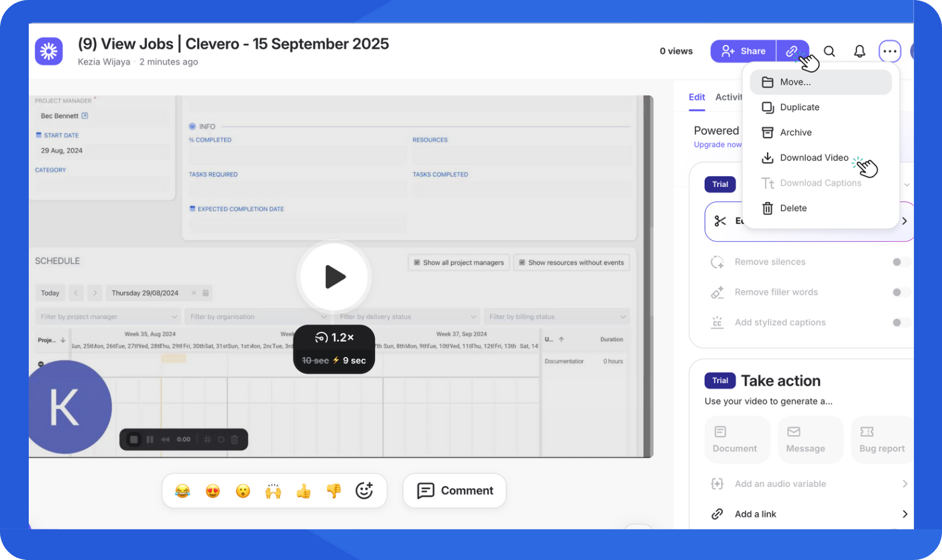
Task: Click Download Video menu entry
Action: point(821,157)
